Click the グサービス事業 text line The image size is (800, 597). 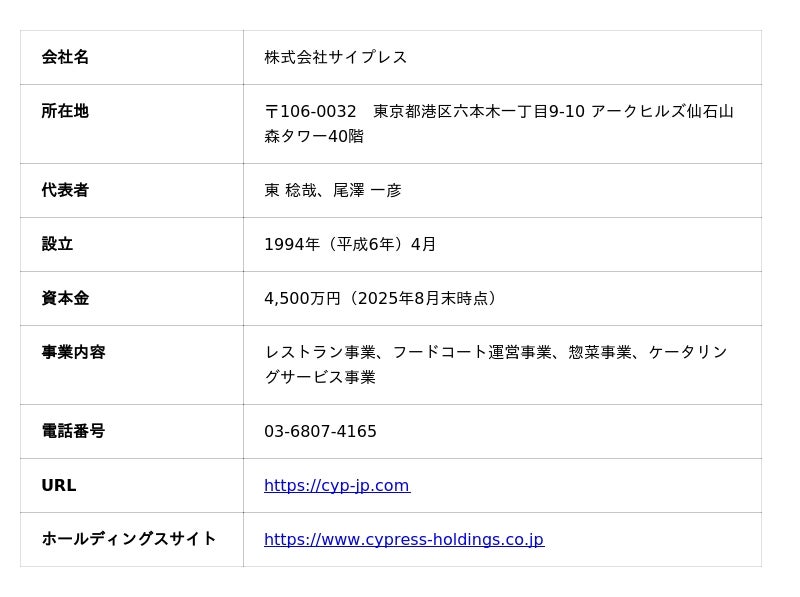(x=320, y=377)
